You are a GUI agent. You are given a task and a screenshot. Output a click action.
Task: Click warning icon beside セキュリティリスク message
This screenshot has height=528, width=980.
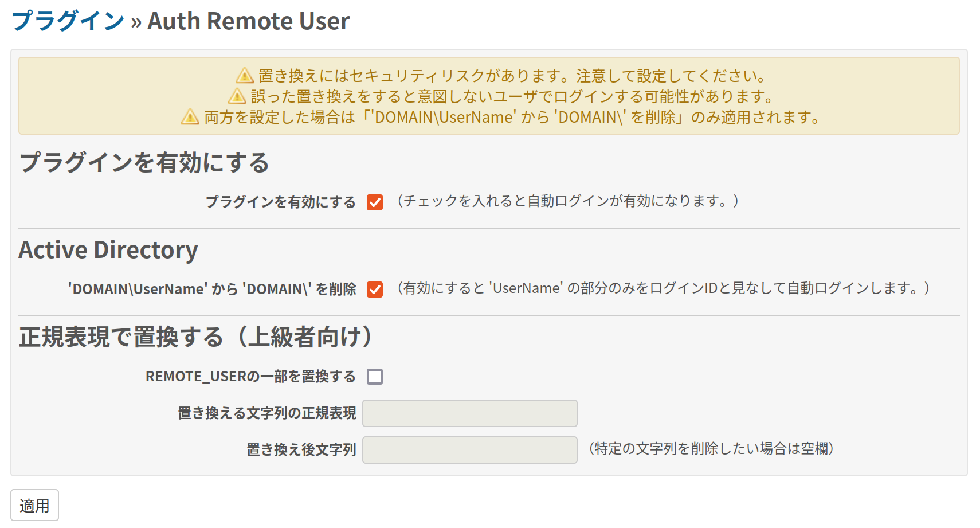pyautogui.click(x=245, y=76)
